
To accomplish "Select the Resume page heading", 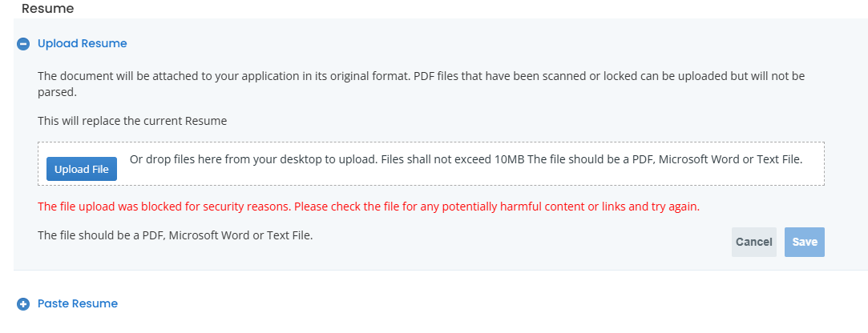I will coord(47,9).
